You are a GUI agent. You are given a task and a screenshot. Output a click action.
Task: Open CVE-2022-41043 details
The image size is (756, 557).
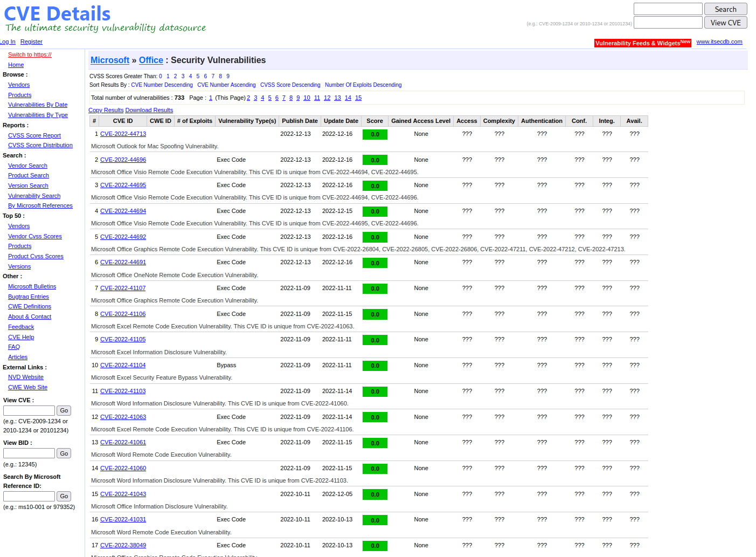coord(123,494)
